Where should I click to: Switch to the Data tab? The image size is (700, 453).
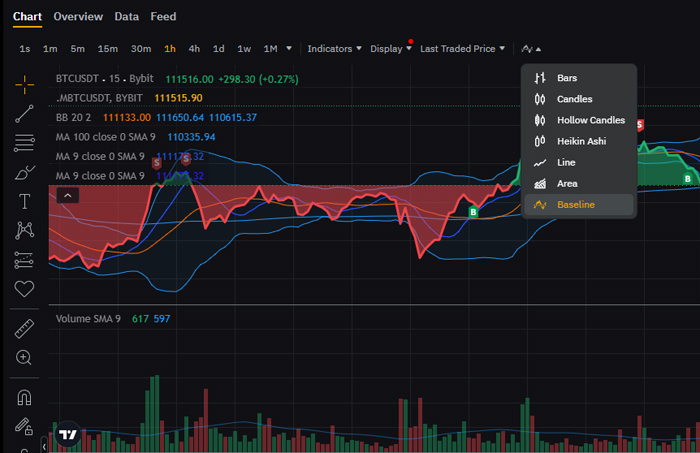point(126,17)
